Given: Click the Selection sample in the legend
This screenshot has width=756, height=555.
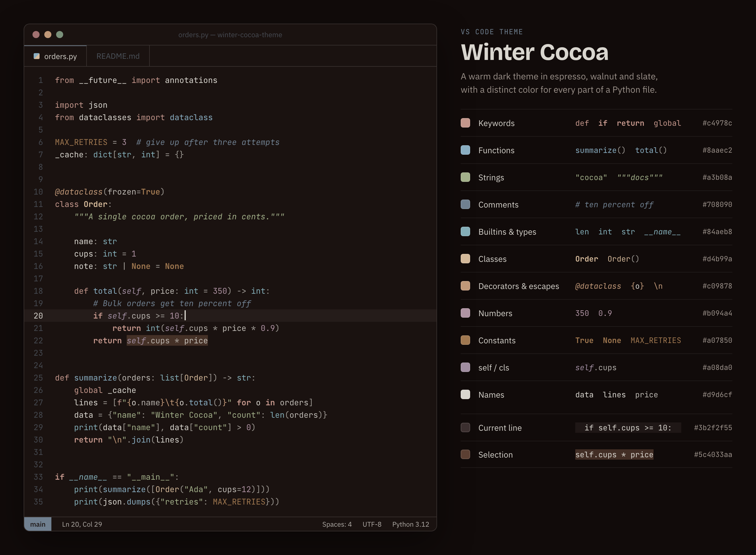Looking at the screenshot, I should [614, 455].
